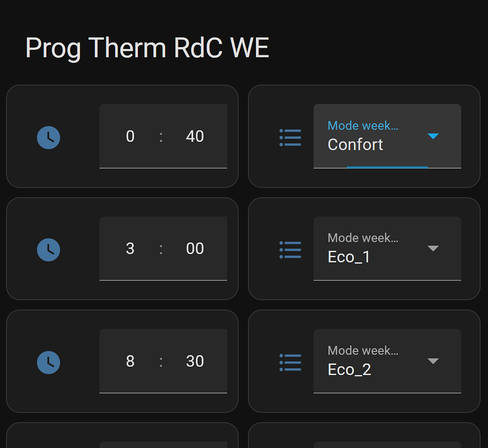Click the list icon next to the Eco_2 selector
The height and width of the screenshot is (448, 488).
(291, 362)
